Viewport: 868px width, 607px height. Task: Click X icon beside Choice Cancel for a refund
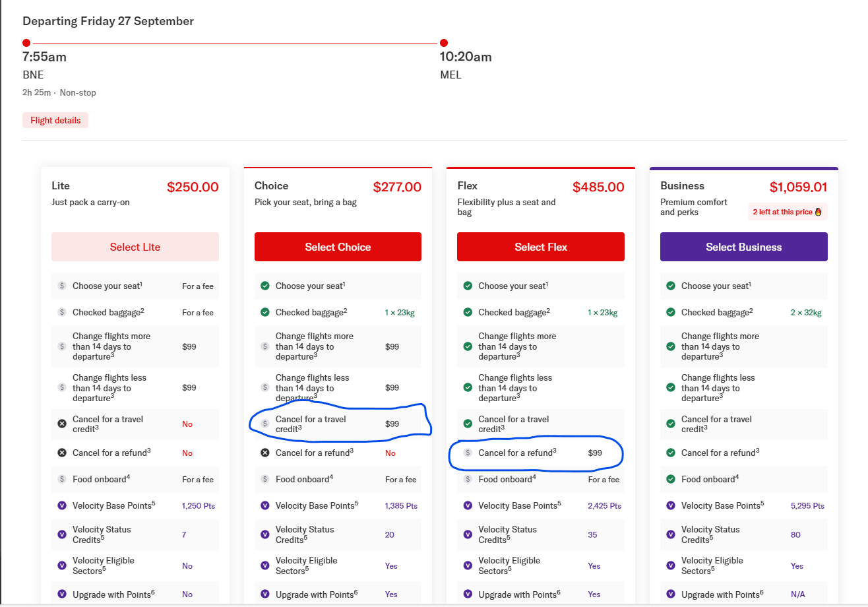point(265,453)
